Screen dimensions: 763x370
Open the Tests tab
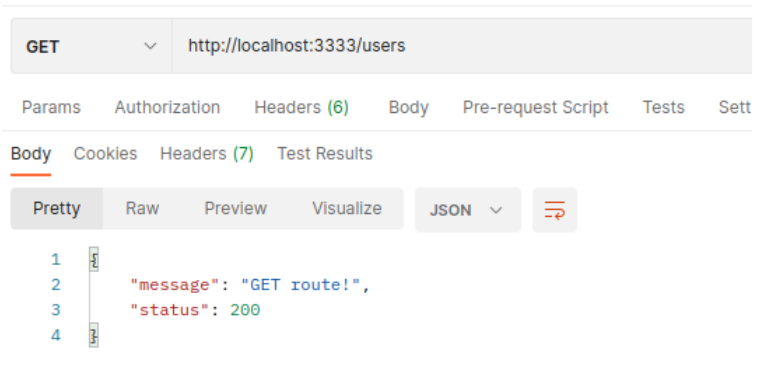pyautogui.click(x=663, y=107)
